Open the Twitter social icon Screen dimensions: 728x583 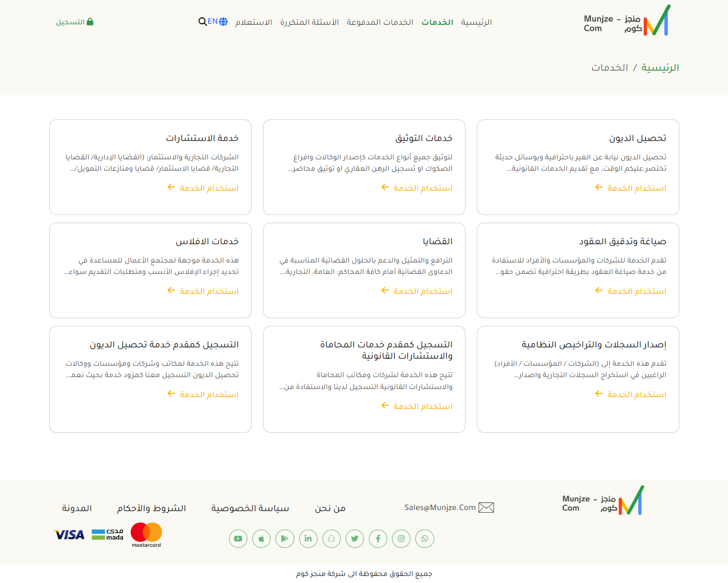click(x=355, y=539)
